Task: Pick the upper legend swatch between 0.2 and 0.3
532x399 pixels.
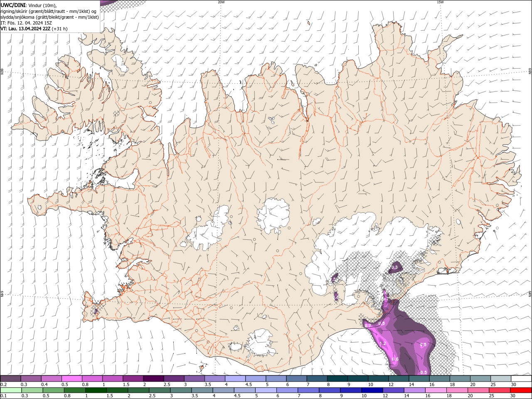Action: (x=10, y=379)
